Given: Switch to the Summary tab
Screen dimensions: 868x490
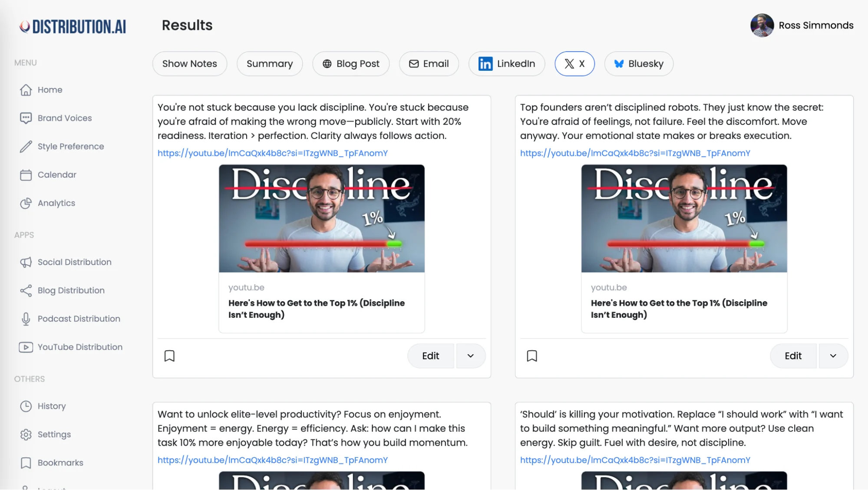Looking at the screenshot, I should click(x=270, y=64).
